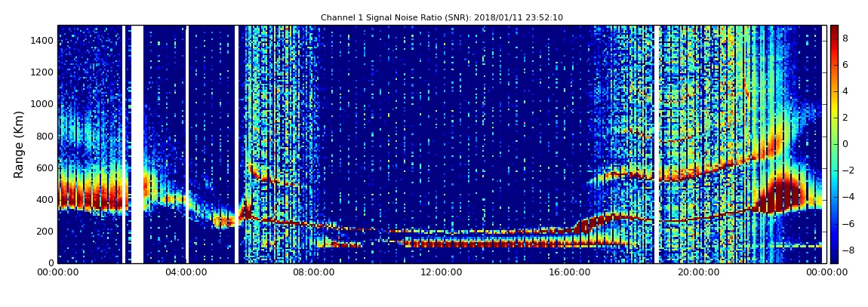Click the 12:00:00 time tick label
Image resolution: width=868 pixels, height=307 pixels.
click(x=442, y=272)
